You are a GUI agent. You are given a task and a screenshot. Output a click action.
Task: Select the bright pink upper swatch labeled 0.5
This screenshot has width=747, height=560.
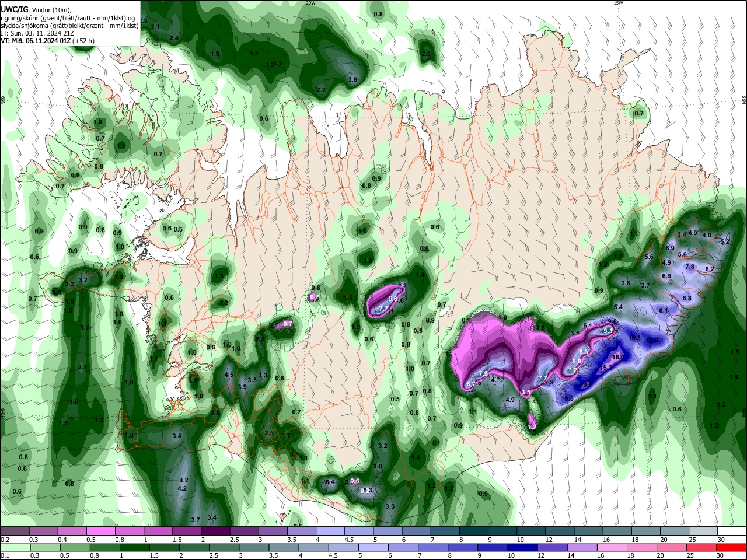[101, 531]
